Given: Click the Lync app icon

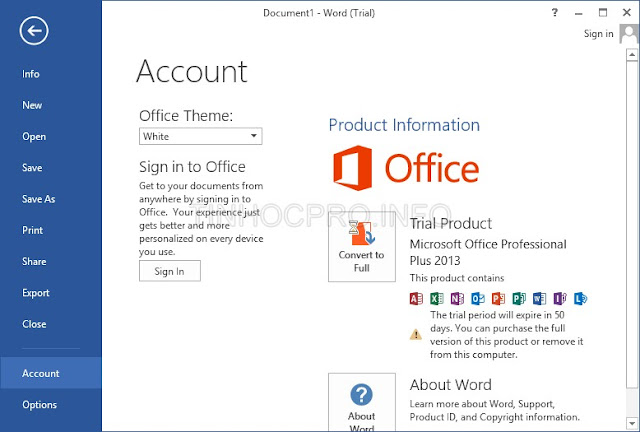Looking at the screenshot, I should [580, 298].
